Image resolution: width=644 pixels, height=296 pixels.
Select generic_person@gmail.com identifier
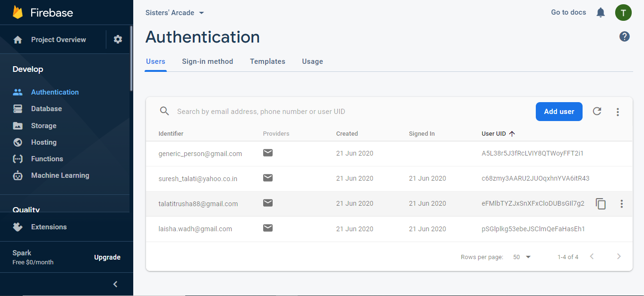point(200,154)
